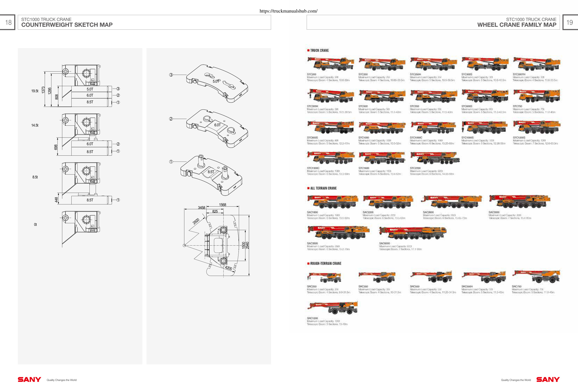Click the STC1200S crane image

(537, 127)
